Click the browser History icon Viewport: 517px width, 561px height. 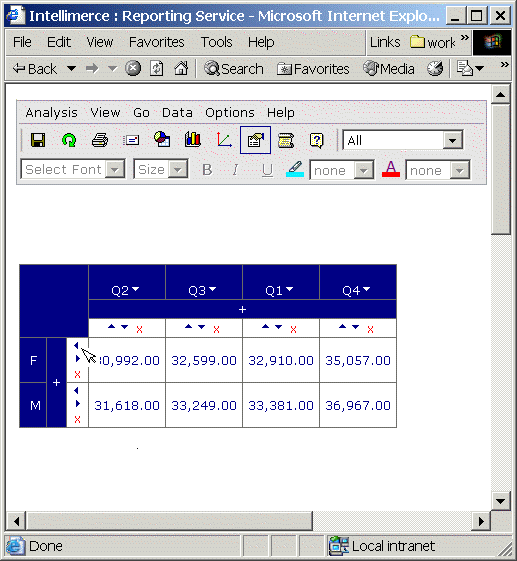[435, 69]
